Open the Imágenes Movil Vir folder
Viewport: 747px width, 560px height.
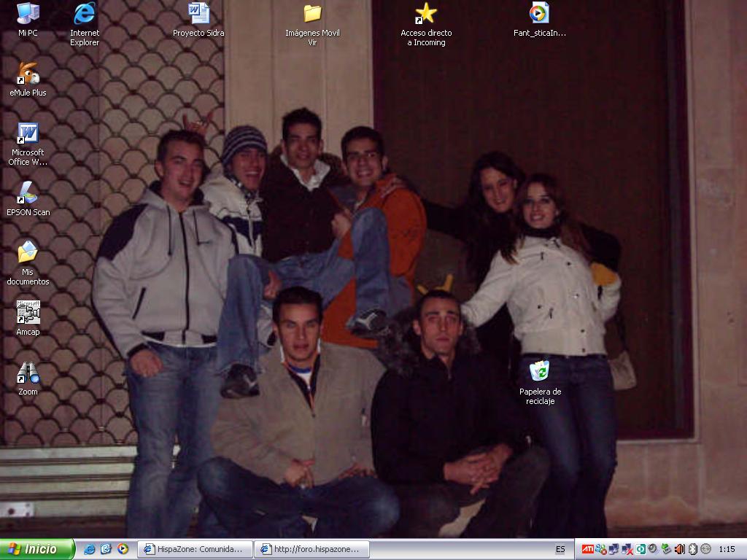(312, 14)
